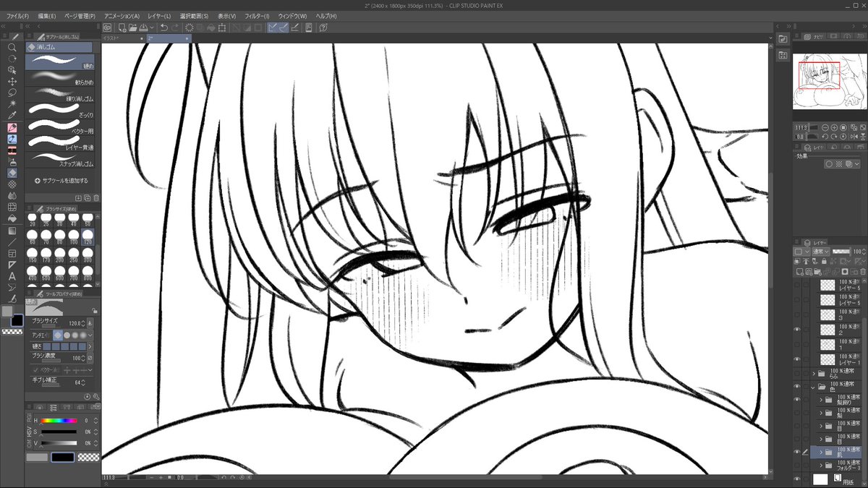Screen dimensions: 868x488
Task: Click the New document toolbar icon
Action: (123, 27)
